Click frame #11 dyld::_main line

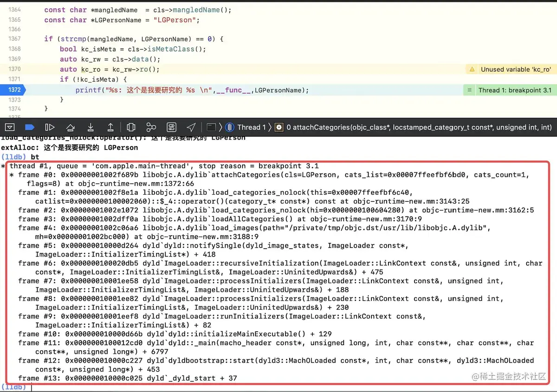pos(276,347)
